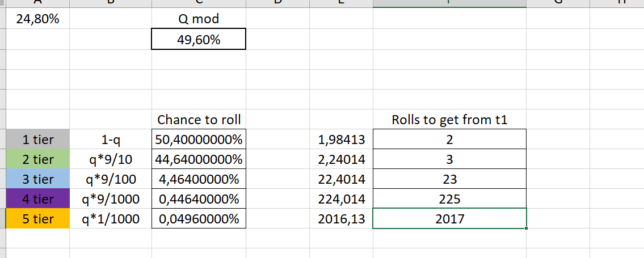Select the blue 3 tier cell
The width and height of the screenshot is (644, 258).
38,179
